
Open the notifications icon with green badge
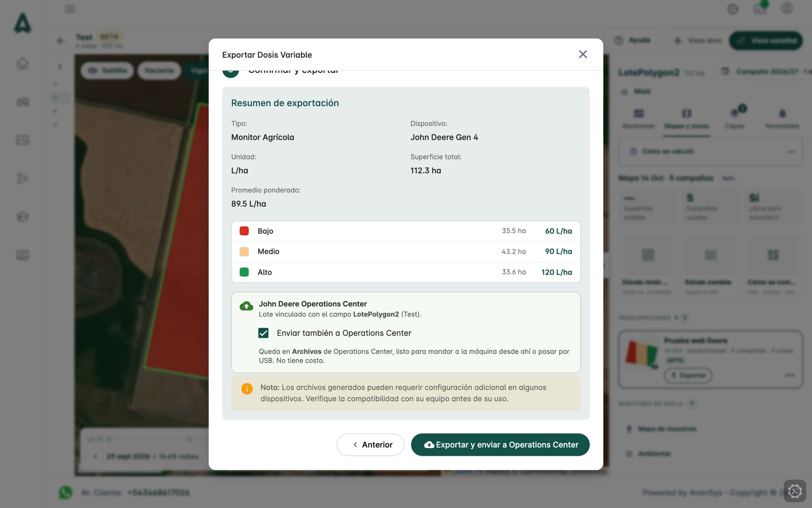[760, 8]
